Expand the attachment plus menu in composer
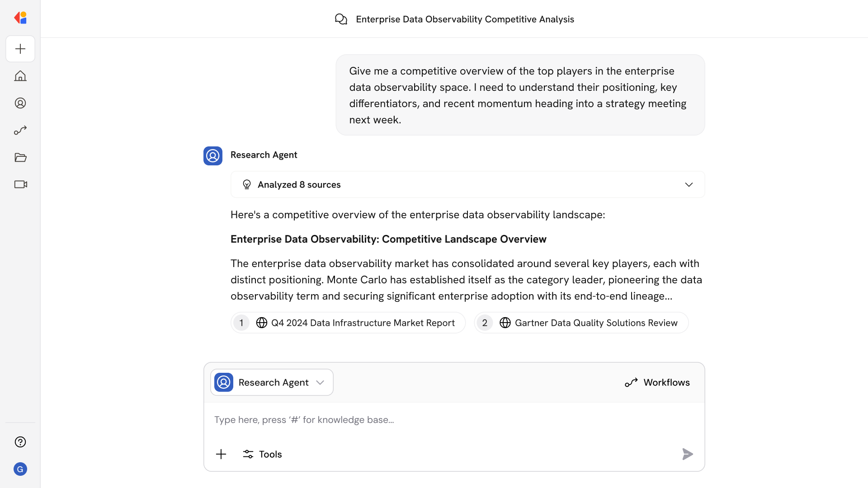 pyautogui.click(x=221, y=454)
